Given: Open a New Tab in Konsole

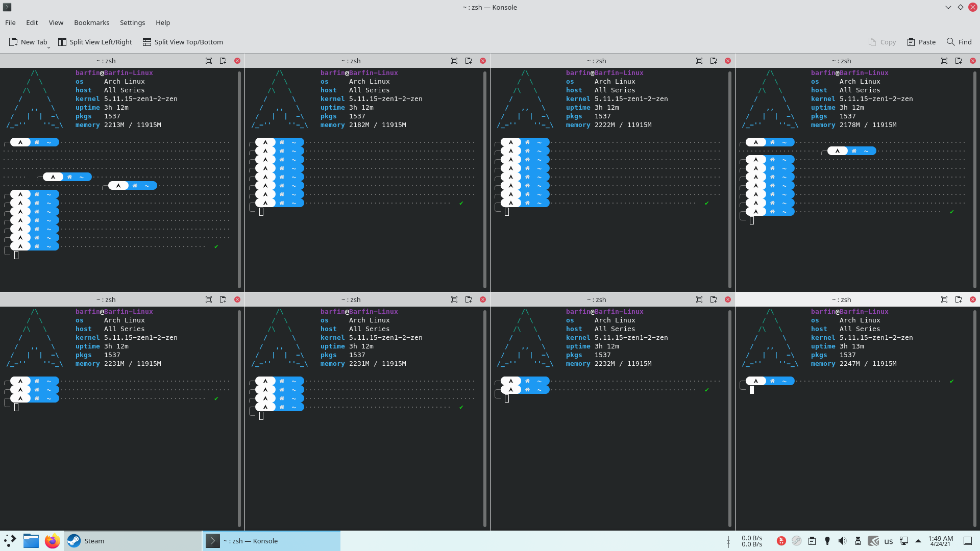Looking at the screenshot, I should (28, 42).
